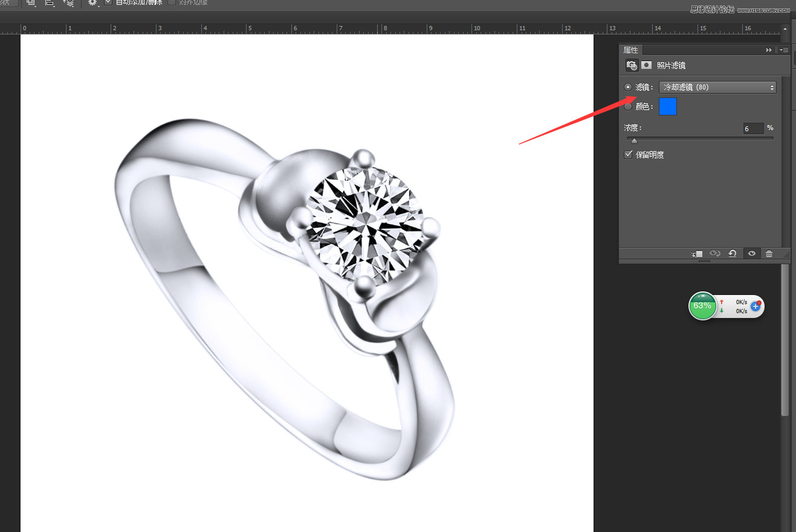
Task: Toggle the 保留明度 checkbox
Action: pos(629,155)
